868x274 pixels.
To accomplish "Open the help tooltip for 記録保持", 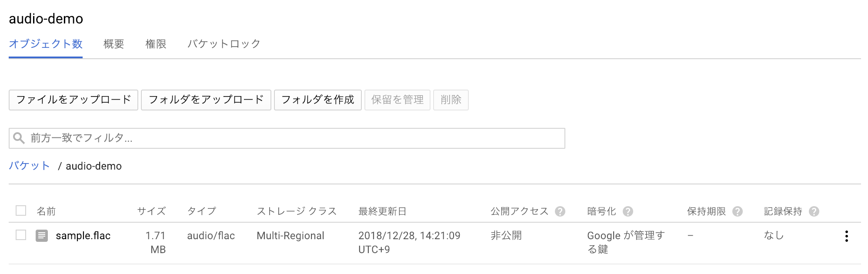I will pos(814,211).
